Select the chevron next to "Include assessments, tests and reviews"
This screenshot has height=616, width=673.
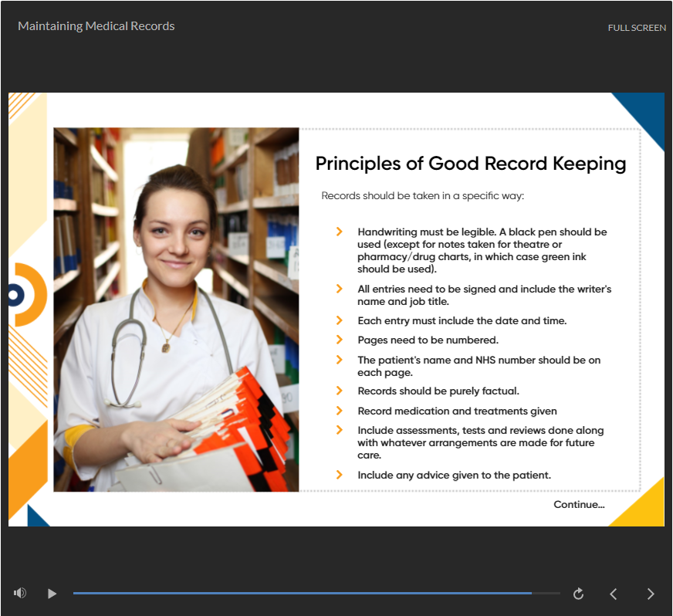point(340,430)
